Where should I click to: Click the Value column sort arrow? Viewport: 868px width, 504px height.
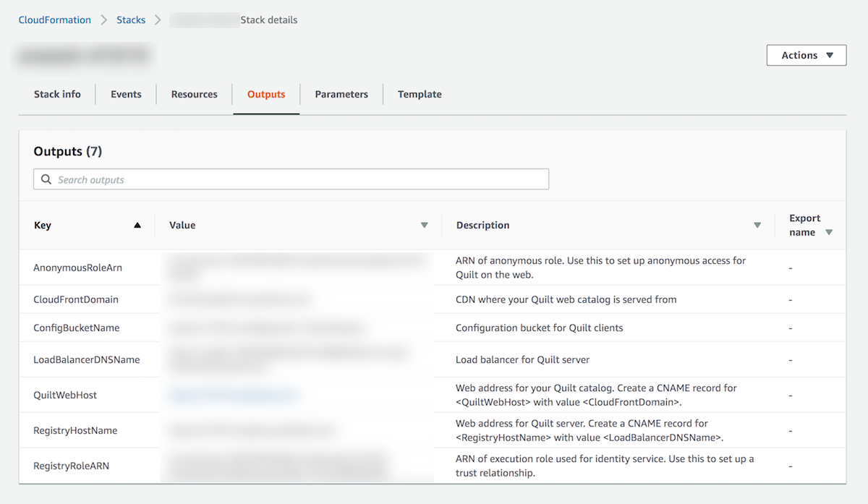coord(425,225)
